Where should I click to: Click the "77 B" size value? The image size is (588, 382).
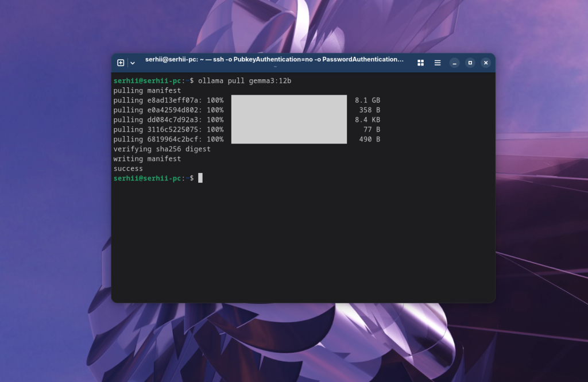(372, 129)
